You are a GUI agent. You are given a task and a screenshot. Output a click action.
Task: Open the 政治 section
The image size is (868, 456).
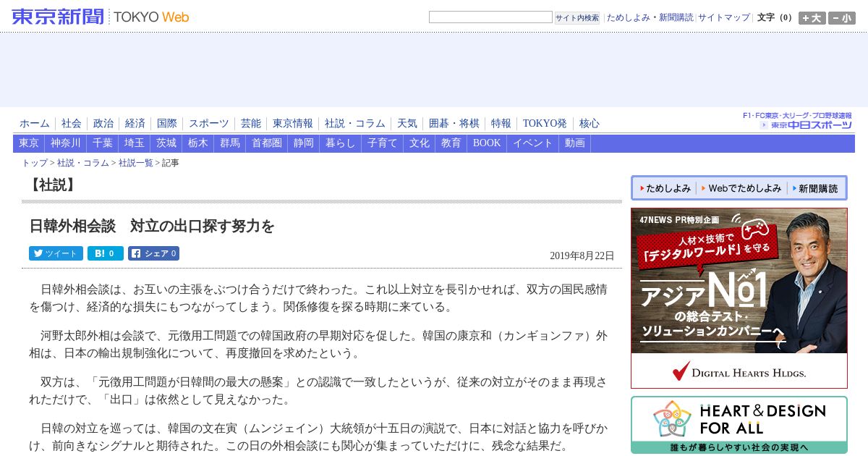pos(103,124)
